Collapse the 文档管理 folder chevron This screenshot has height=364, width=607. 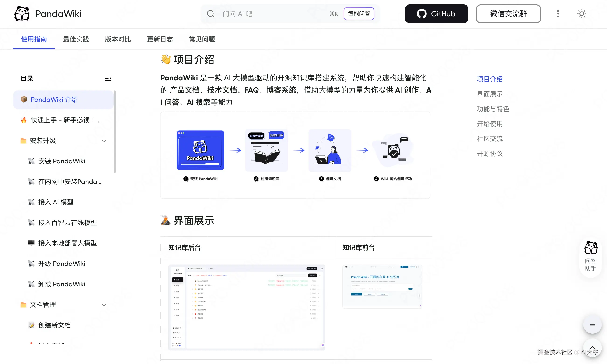[x=104, y=305]
